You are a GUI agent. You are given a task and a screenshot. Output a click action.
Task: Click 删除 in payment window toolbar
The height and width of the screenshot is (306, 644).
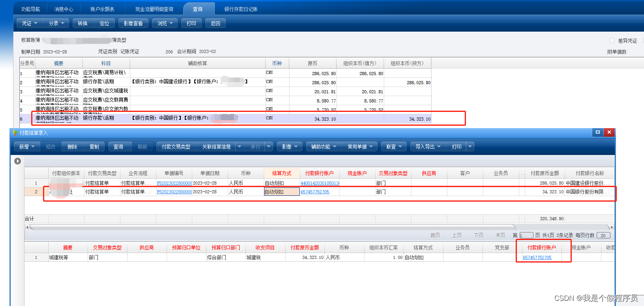pos(72,147)
